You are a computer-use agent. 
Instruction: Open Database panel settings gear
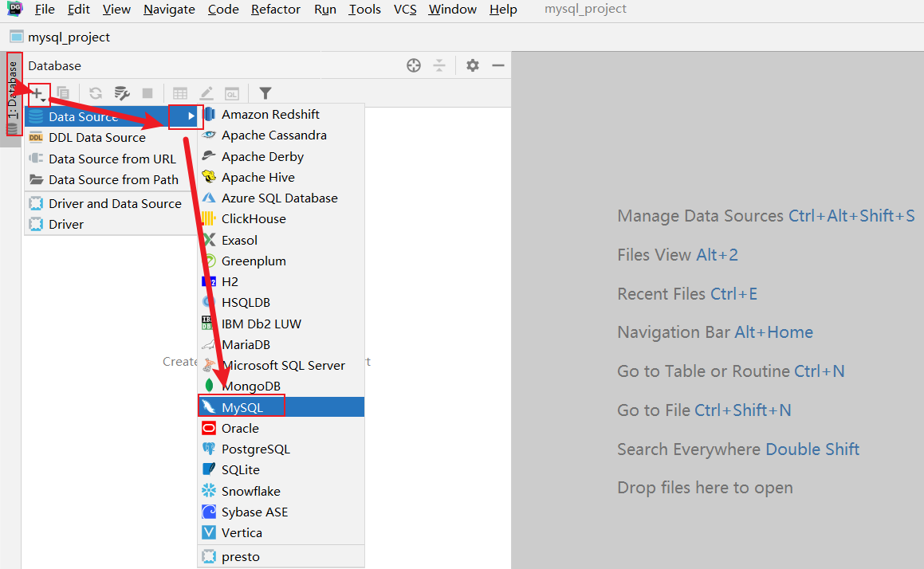(473, 65)
